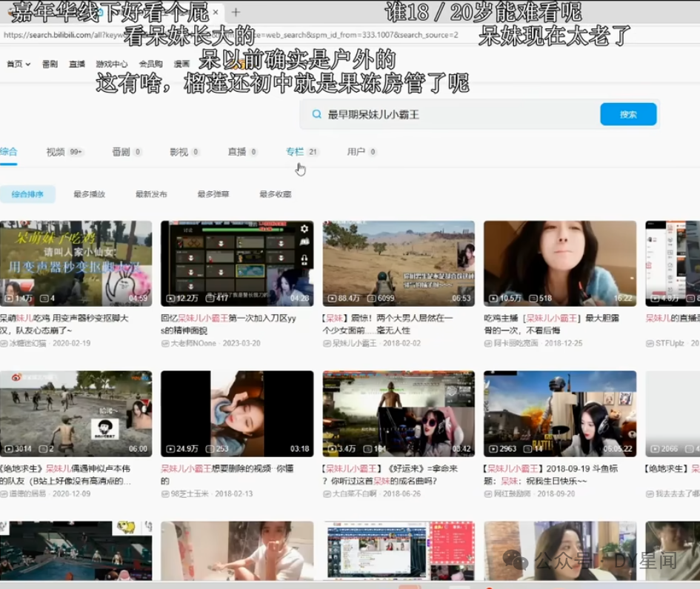
Task: Open 会员购 in the top navigation
Action: [x=151, y=64]
